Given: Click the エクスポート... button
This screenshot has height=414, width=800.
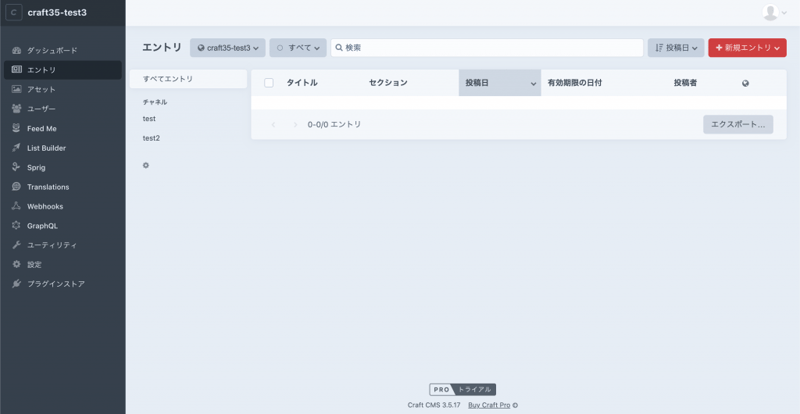Looking at the screenshot, I should point(738,125).
